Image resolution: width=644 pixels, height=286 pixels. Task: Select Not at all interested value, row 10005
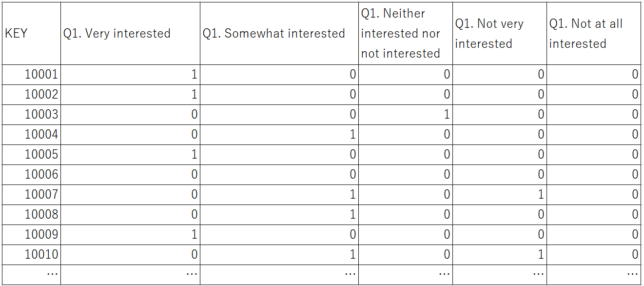point(593,155)
